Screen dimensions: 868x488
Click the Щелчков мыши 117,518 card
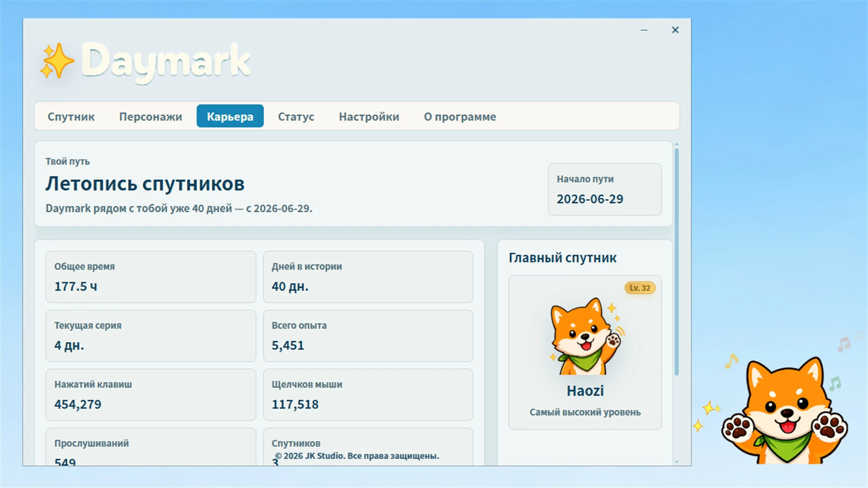point(368,394)
